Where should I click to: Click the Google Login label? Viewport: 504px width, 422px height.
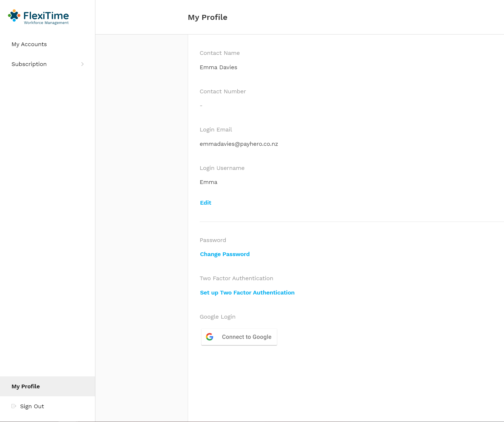pos(217,317)
